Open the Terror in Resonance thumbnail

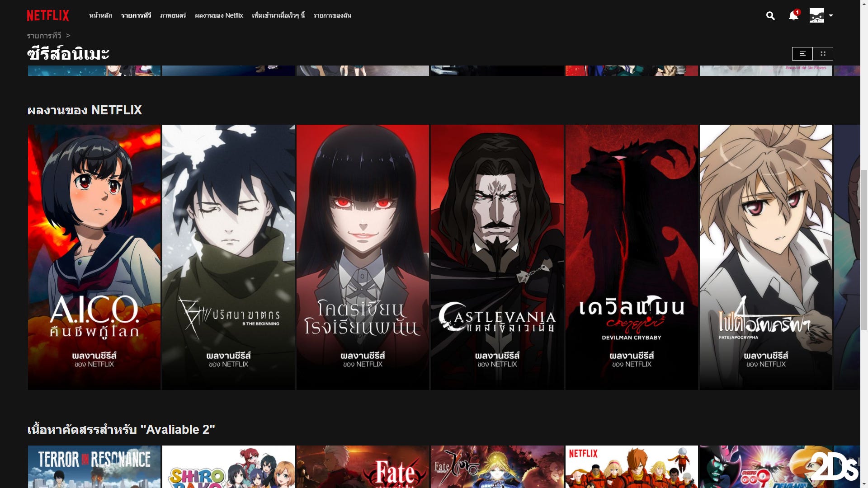coord(94,467)
